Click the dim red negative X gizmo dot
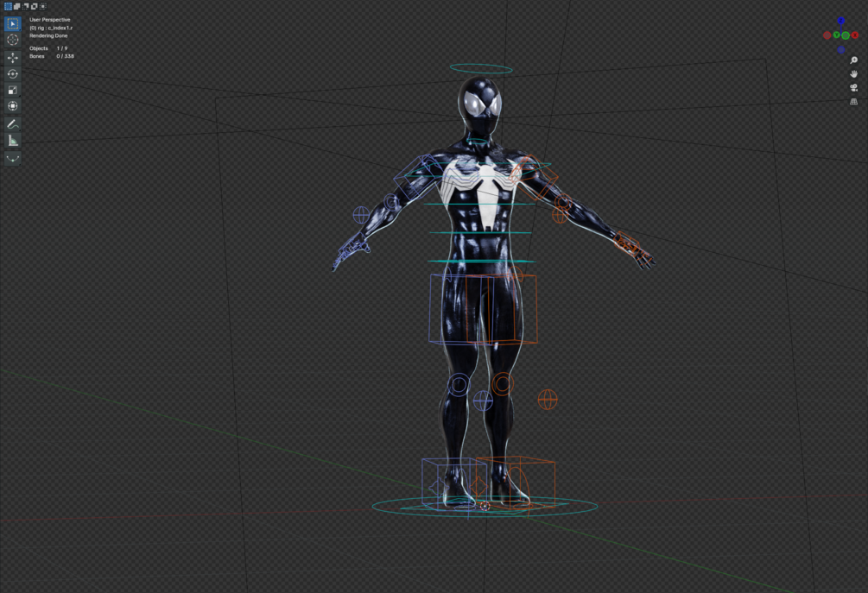This screenshot has width=868, height=593. click(827, 35)
